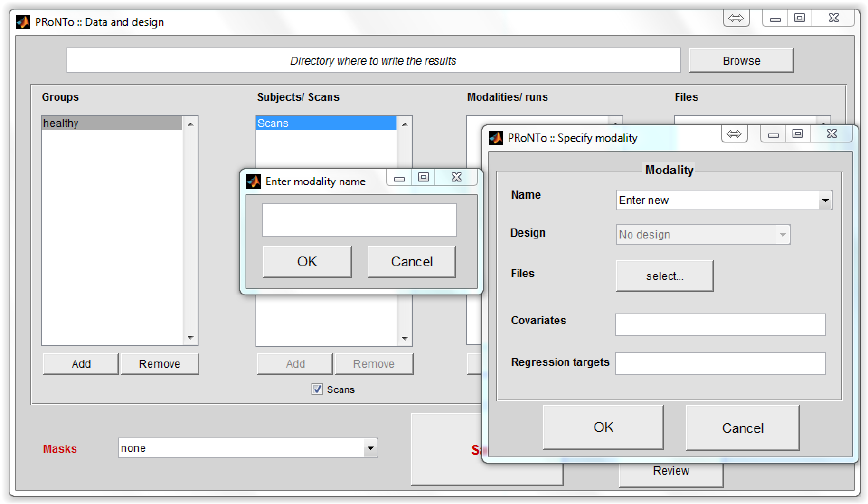Click the Files select... button
The image size is (868, 504).
[x=665, y=276]
